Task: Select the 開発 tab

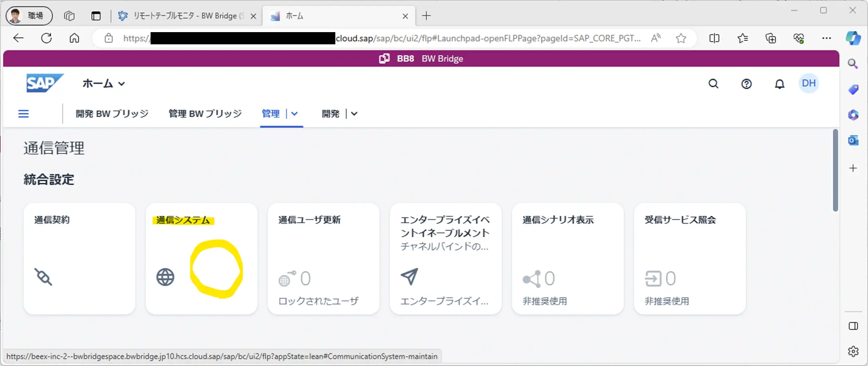Action: click(x=330, y=114)
